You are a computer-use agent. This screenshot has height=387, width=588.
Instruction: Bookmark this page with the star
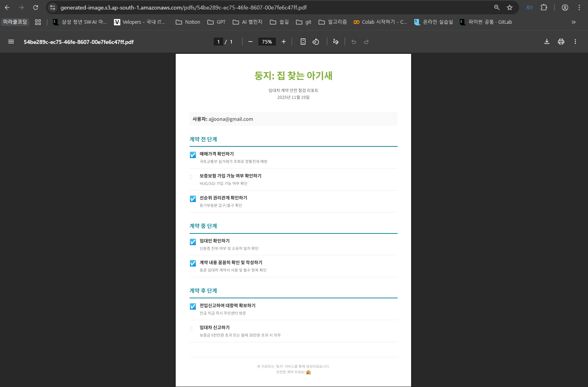510,8
